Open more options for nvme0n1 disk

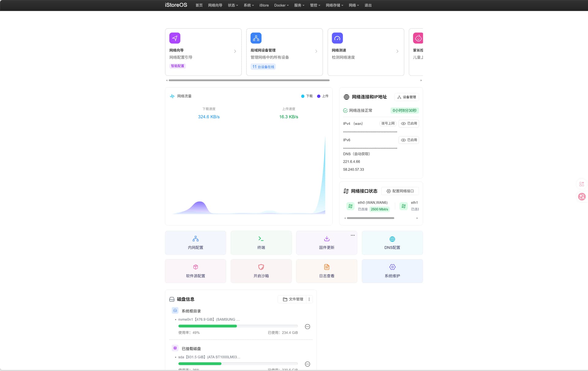tap(307, 327)
